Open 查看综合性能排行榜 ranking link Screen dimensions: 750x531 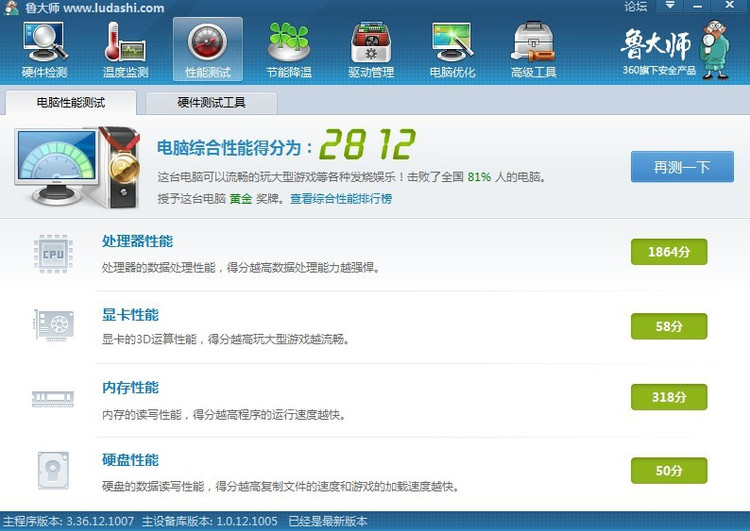point(341,199)
